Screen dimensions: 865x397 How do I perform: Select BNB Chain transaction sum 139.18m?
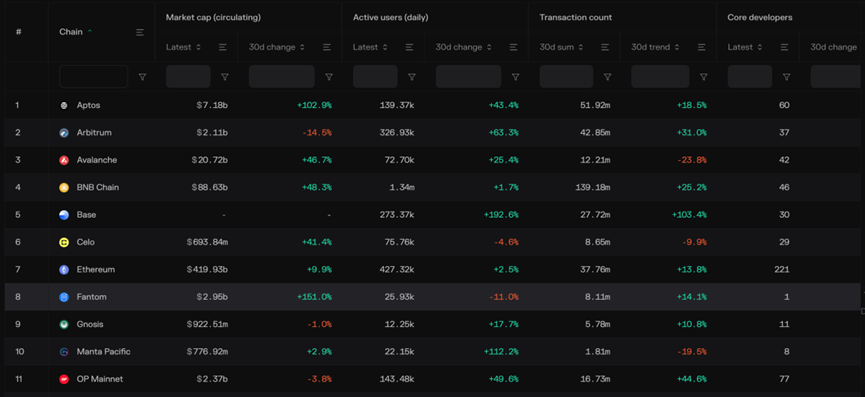(x=592, y=187)
